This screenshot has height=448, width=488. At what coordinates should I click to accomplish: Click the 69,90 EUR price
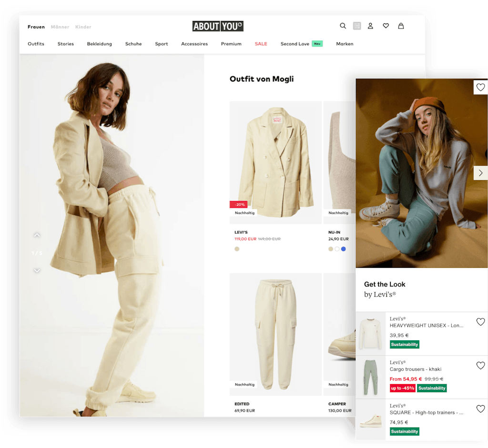tap(244, 411)
